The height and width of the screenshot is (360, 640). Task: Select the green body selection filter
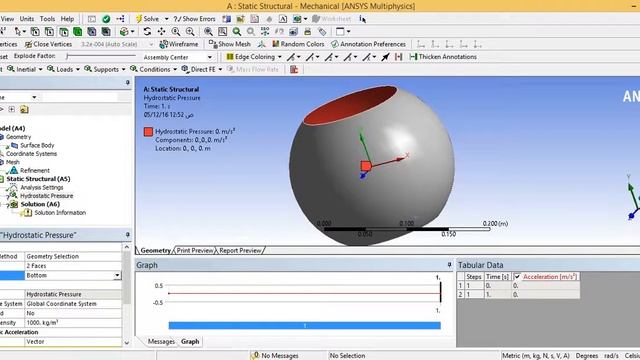pyautogui.click(x=78, y=31)
